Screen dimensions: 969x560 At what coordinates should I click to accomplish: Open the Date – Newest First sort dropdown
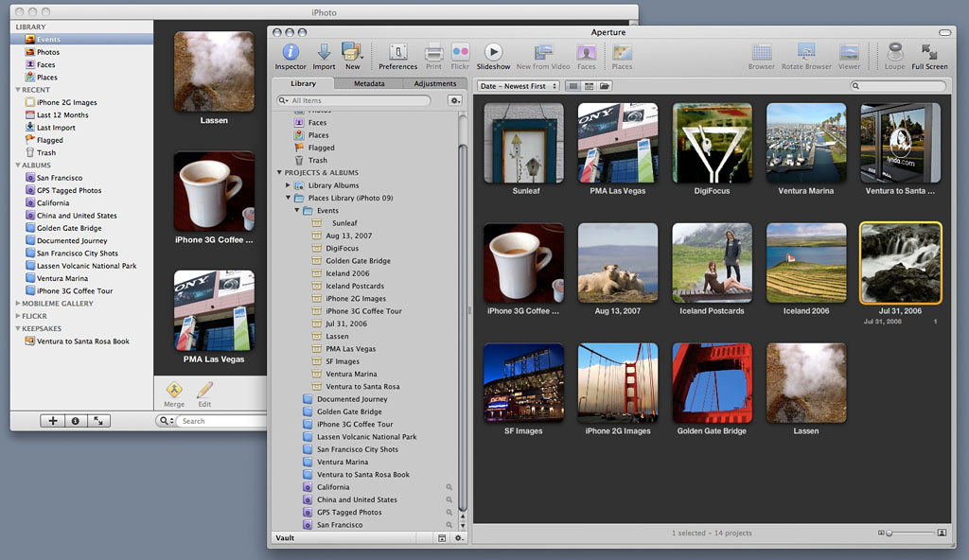(519, 86)
